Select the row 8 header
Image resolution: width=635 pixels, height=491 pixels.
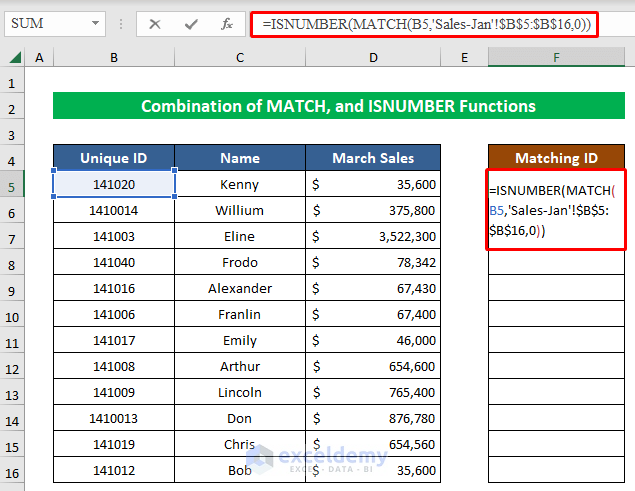(13, 263)
